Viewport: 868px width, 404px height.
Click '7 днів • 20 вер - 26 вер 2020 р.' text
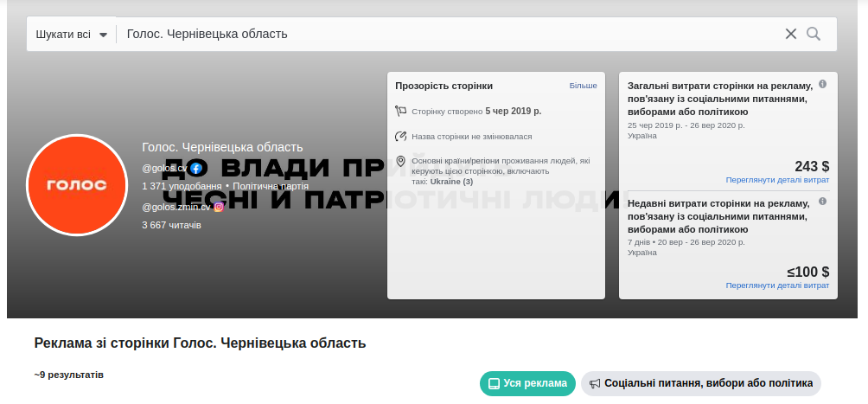[686, 242]
